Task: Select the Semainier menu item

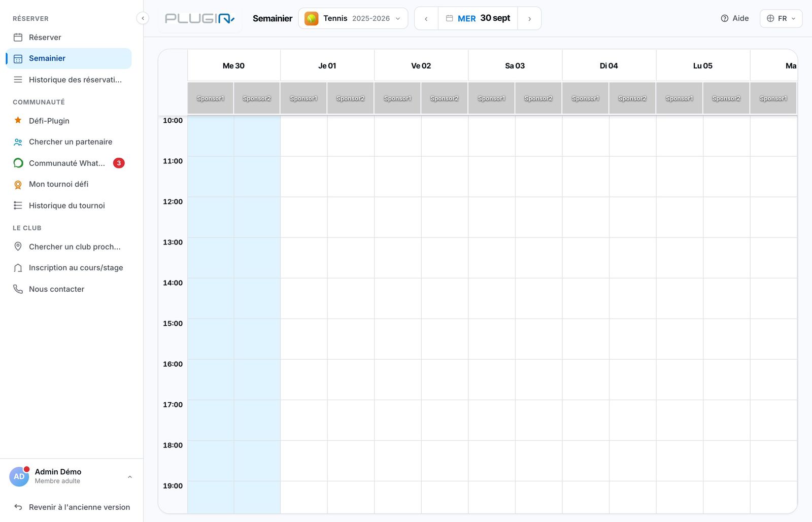Action: (x=69, y=58)
